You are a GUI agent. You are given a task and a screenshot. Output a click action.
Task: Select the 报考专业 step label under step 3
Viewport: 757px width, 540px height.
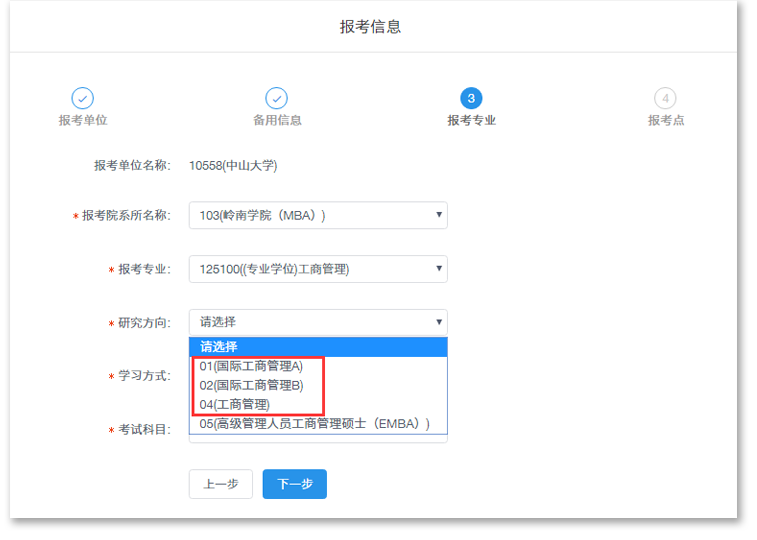pos(471,120)
